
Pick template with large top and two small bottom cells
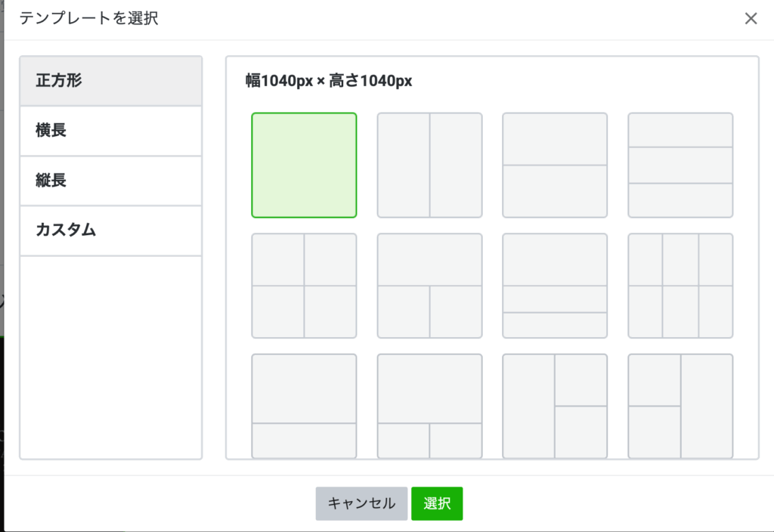point(429,406)
